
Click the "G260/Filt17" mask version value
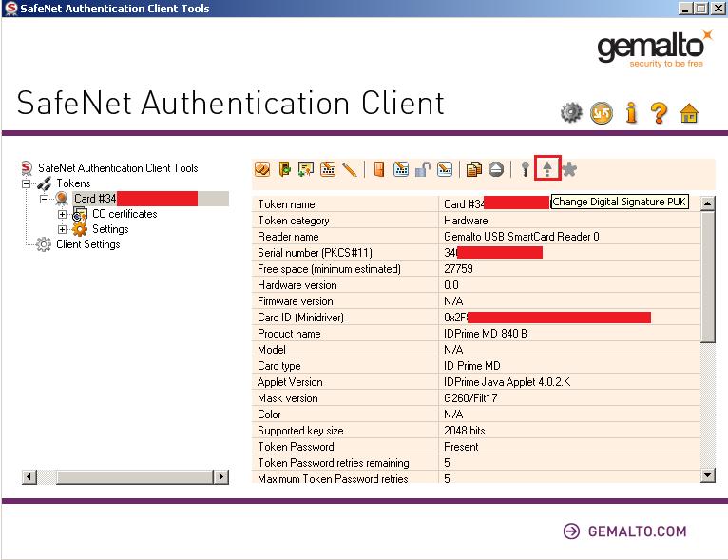coord(470,398)
